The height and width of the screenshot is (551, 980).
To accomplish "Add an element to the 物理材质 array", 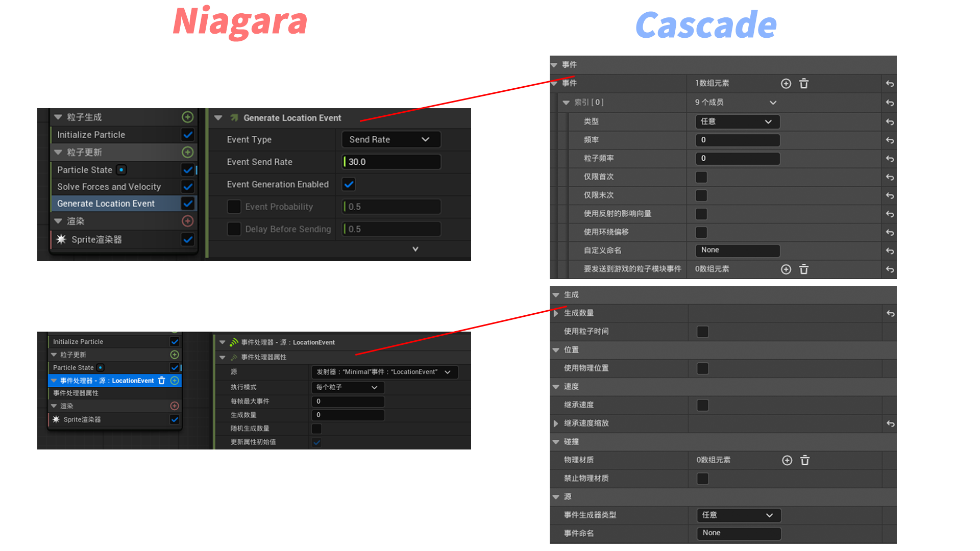I will tap(787, 461).
